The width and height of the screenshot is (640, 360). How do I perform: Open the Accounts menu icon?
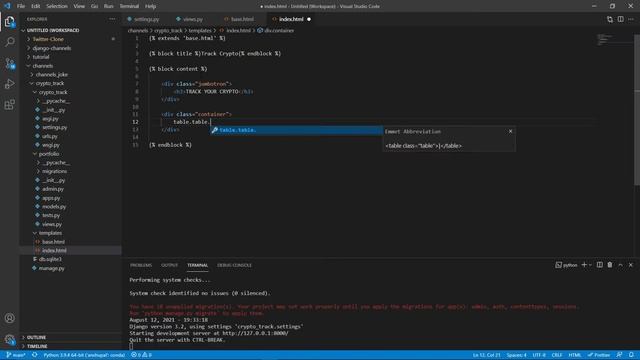9,318
